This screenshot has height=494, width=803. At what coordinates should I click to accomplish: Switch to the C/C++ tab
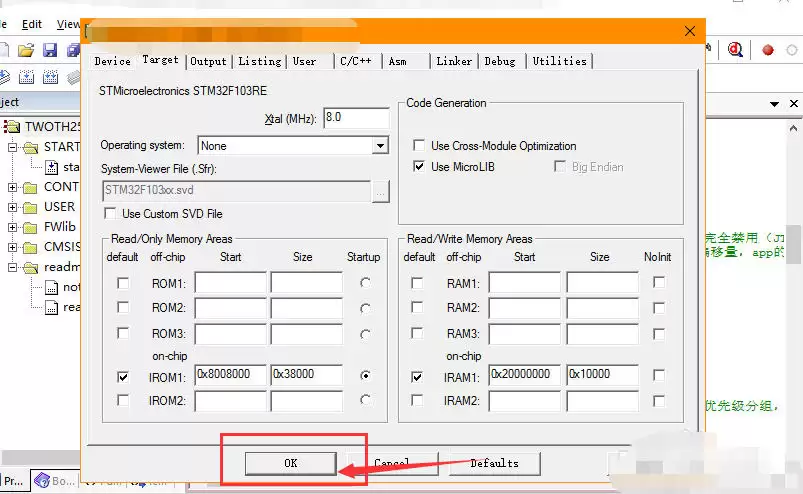(x=356, y=61)
